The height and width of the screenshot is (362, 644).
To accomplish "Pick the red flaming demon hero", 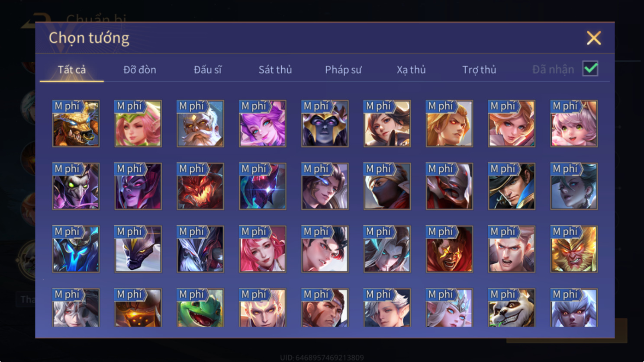I will pyautogui.click(x=200, y=186).
